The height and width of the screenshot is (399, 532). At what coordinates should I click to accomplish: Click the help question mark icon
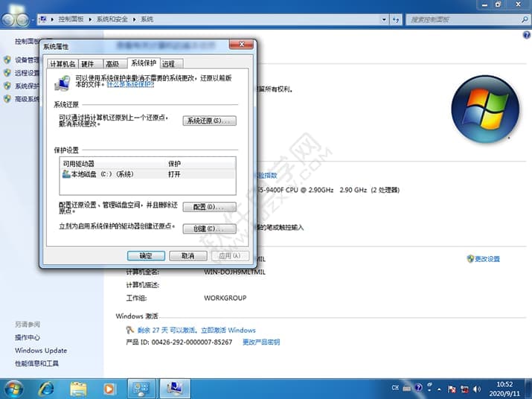click(x=419, y=388)
